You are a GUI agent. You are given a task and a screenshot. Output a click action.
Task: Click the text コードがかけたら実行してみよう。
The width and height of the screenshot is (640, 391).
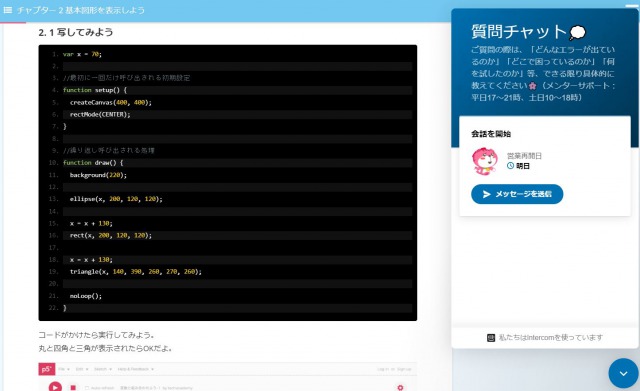click(x=97, y=335)
